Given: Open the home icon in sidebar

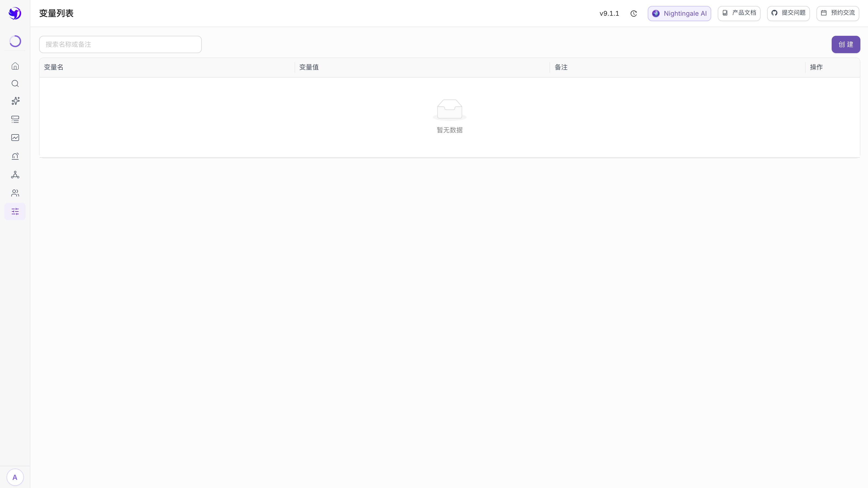Looking at the screenshot, I should click(x=15, y=66).
